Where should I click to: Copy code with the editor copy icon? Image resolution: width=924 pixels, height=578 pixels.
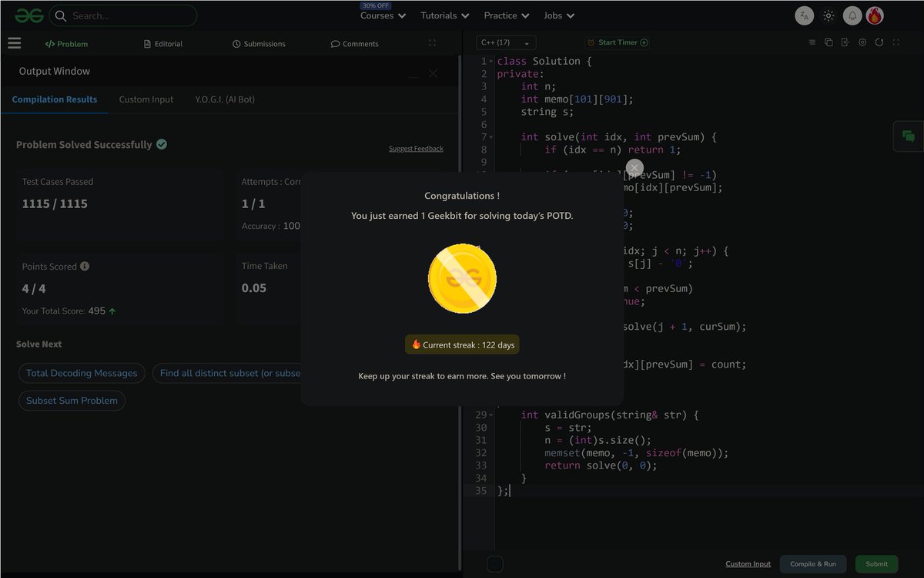click(x=829, y=42)
